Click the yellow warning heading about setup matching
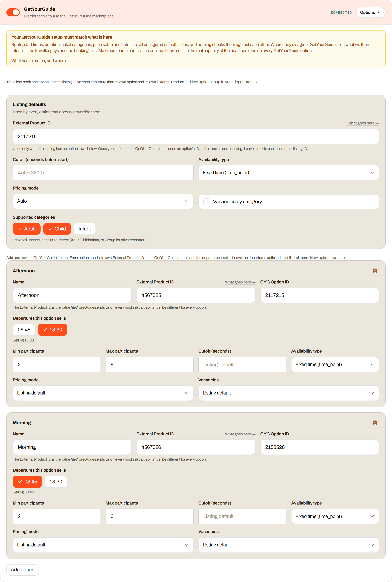 coord(61,37)
